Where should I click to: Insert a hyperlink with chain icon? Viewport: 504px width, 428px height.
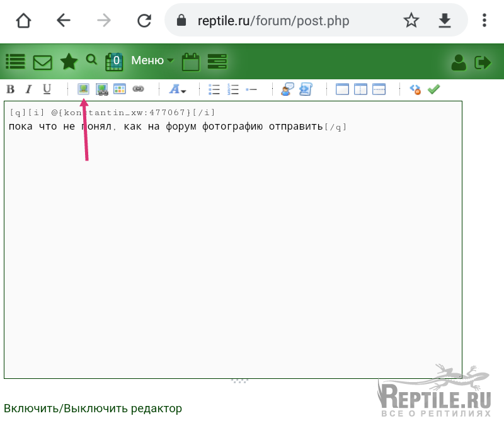pos(138,89)
